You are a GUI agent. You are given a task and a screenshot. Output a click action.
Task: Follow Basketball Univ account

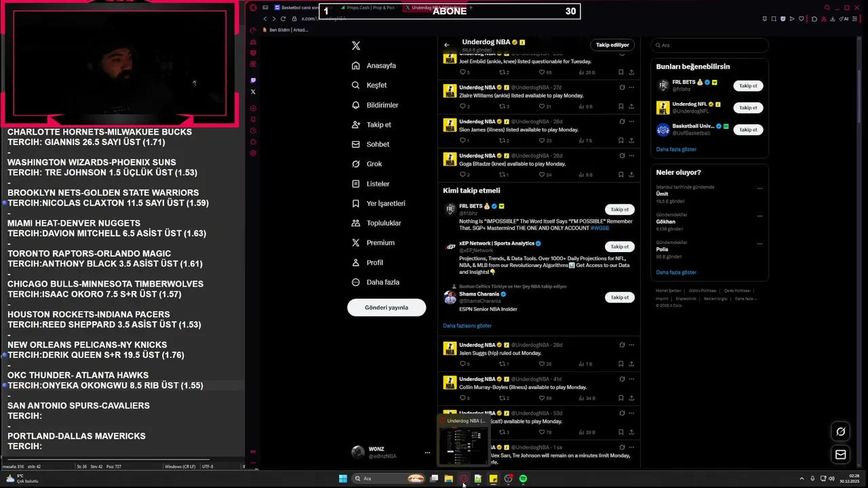point(748,129)
